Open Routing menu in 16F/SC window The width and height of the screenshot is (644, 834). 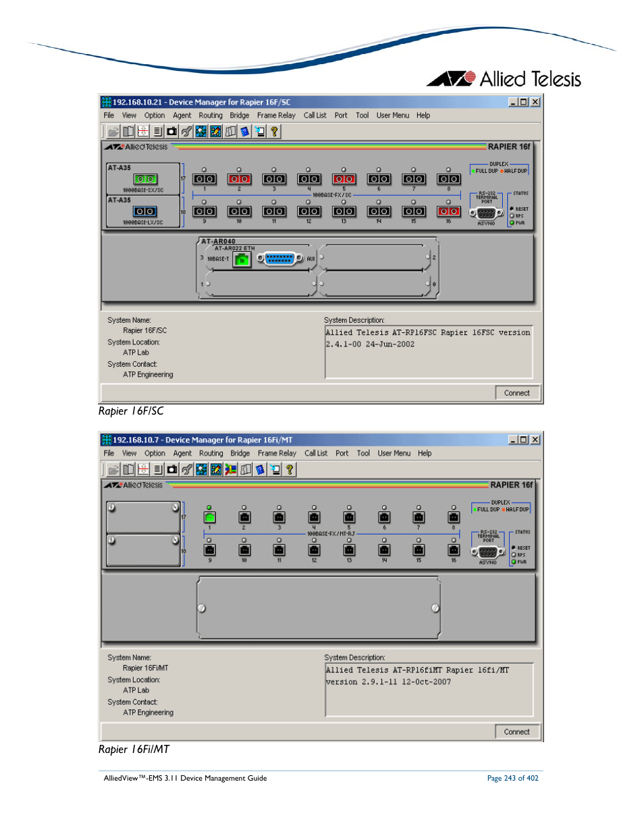[x=211, y=115]
